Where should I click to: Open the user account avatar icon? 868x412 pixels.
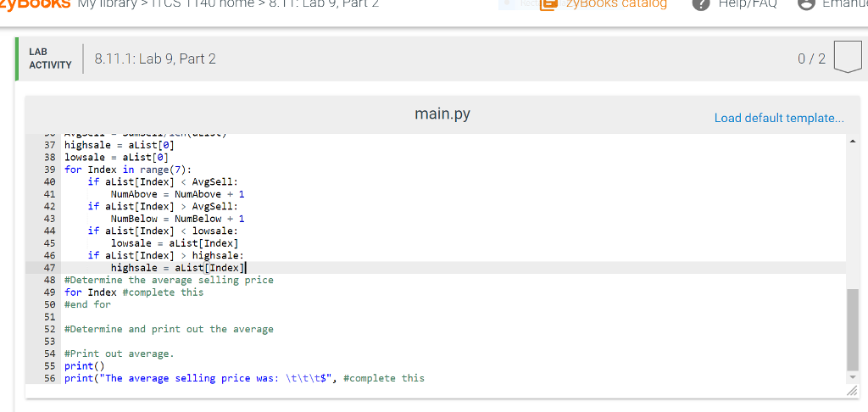(805, 4)
